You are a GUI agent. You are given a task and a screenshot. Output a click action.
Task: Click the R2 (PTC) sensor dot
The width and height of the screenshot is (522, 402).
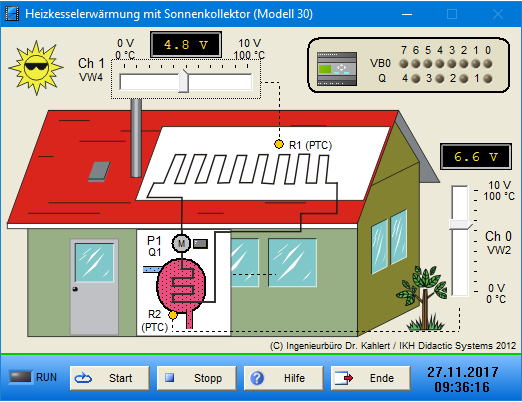tap(173, 315)
